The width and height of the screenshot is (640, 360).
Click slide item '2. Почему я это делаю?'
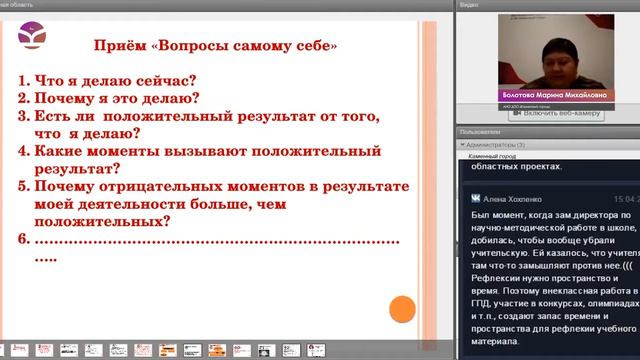109,98
